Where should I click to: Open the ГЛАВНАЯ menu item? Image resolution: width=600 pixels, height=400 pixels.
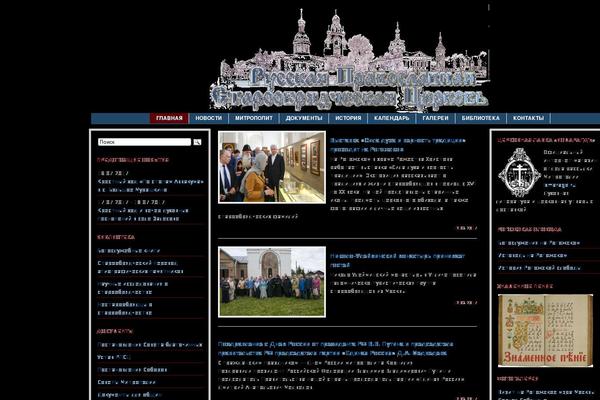pyautogui.click(x=169, y=118)
